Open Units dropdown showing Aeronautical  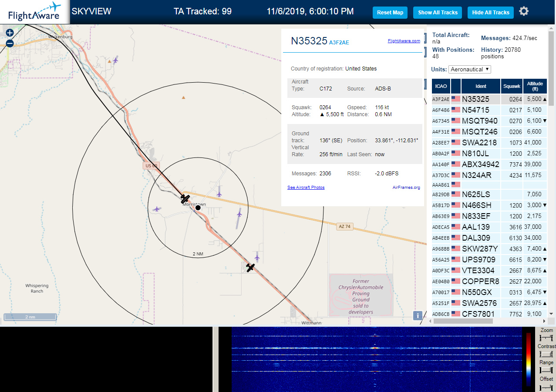[x=470, y=69]
